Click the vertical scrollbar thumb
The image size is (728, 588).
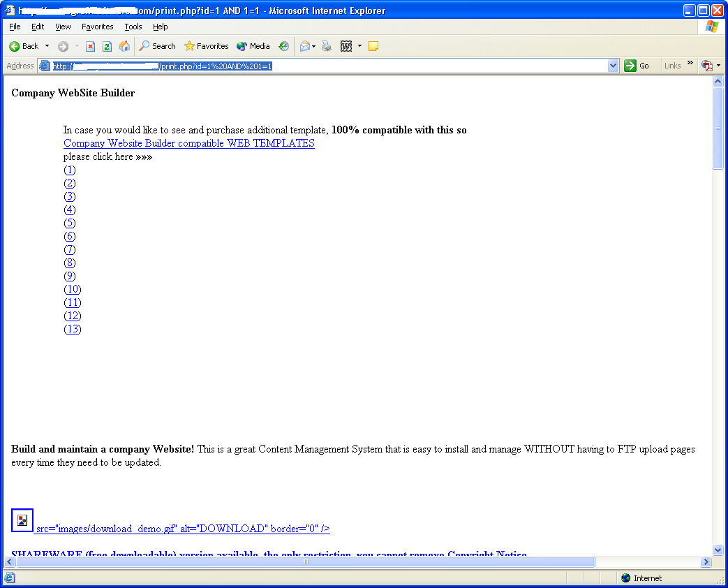tap(718, 128)
